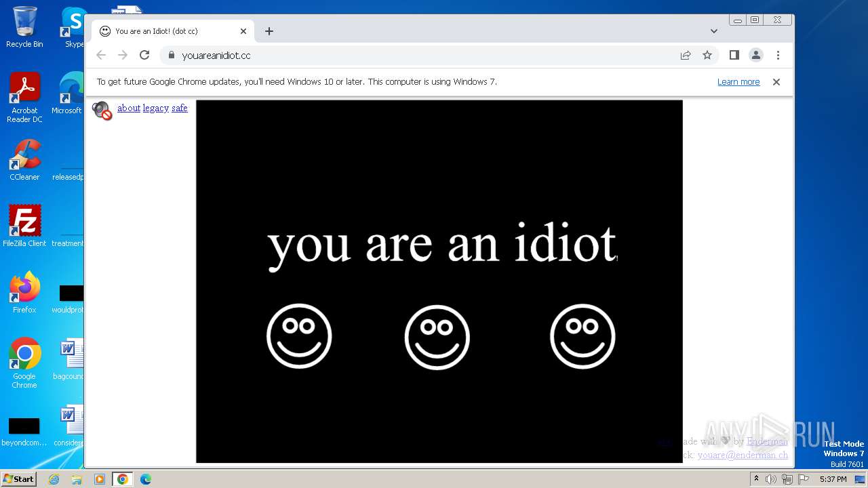
Task: Open Internet Explorer from the taskbar
Action: point(54,479)
